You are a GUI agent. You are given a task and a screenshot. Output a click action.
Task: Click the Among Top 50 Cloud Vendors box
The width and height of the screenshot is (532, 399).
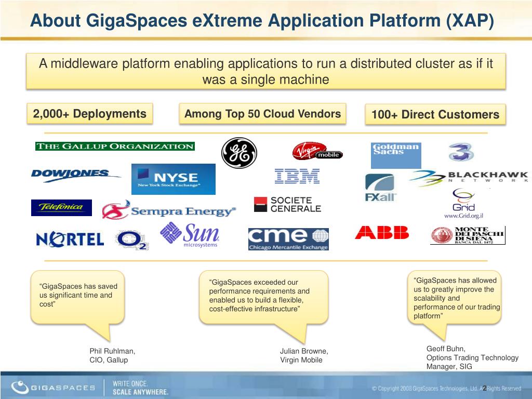[x=262, y=114]
